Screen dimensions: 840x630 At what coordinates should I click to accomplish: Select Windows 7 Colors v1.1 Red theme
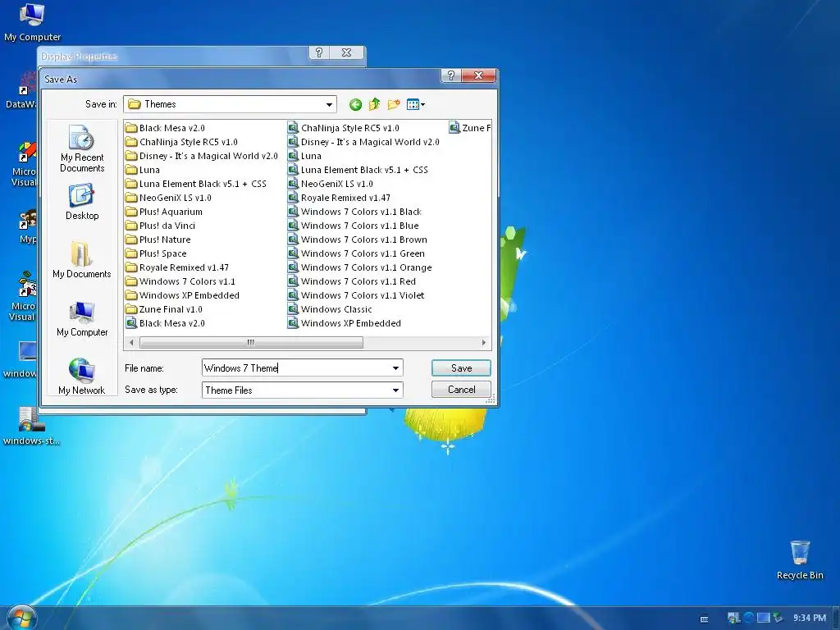[x=351, y=281]
